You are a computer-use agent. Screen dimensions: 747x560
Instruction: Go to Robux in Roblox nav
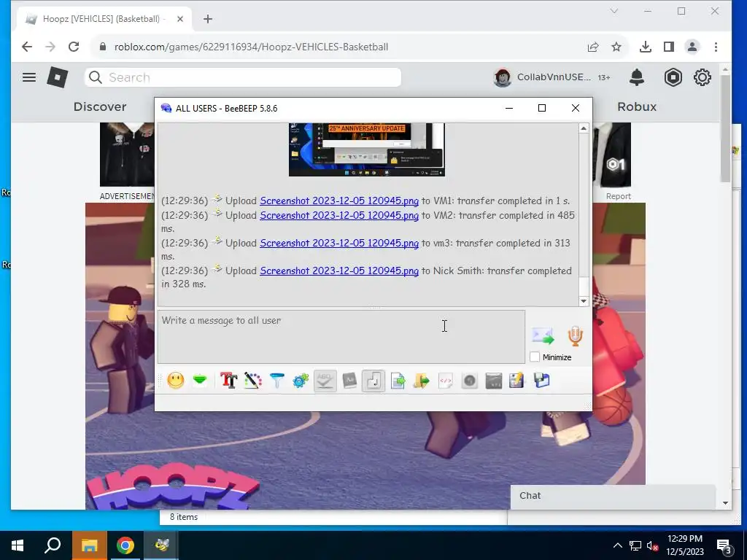coord(637,106)
